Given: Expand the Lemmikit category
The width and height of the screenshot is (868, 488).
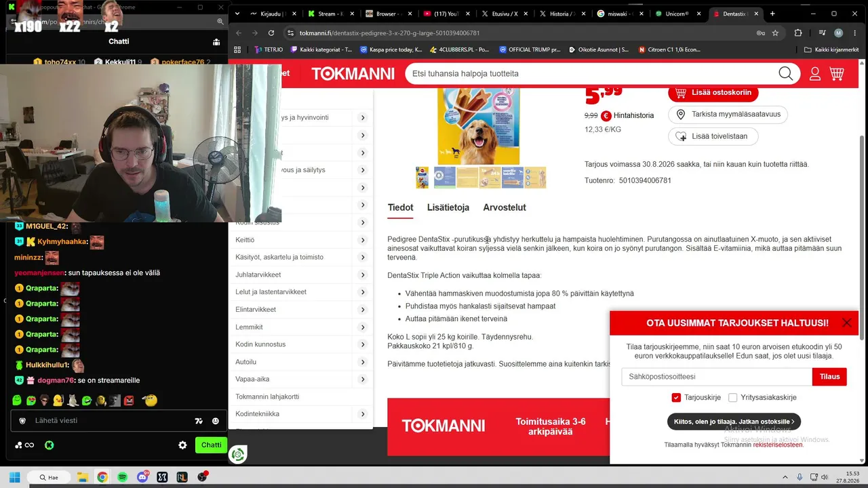Looking at the screenshot, I should click(363, 327).
